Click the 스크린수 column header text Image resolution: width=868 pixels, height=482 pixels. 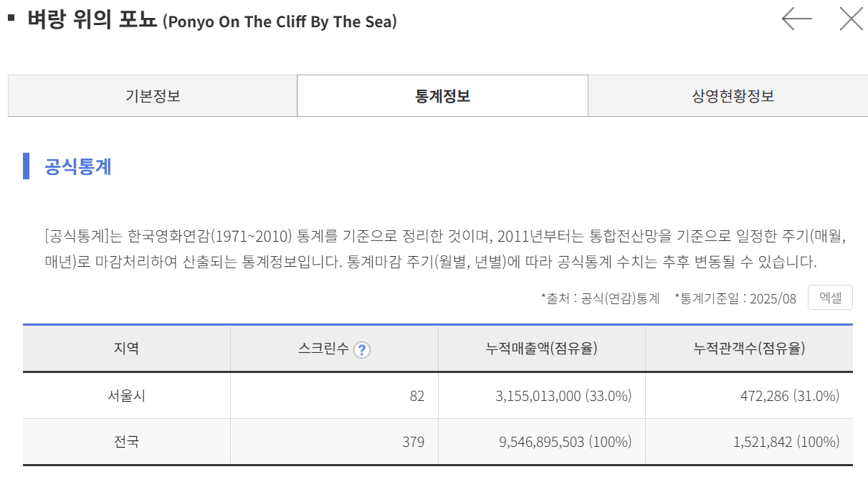click(323, 349)
